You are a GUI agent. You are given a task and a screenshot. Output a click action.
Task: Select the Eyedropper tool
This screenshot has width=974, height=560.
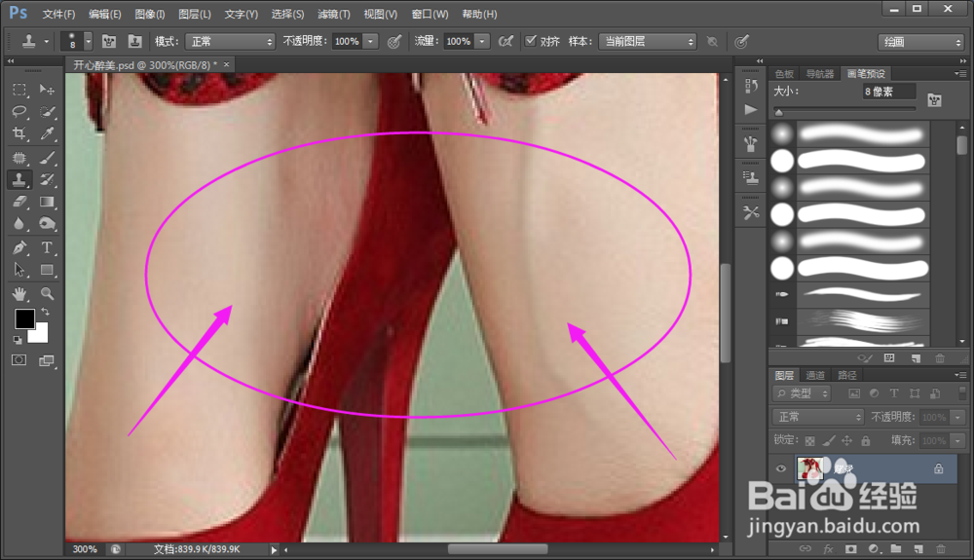tap(47, 133)
